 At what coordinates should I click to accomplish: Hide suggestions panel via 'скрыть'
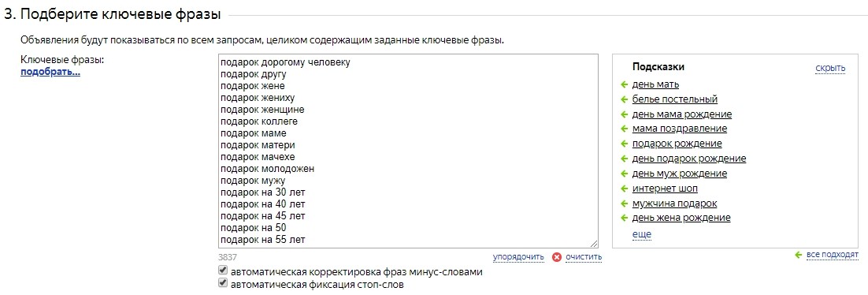(830, 68)
